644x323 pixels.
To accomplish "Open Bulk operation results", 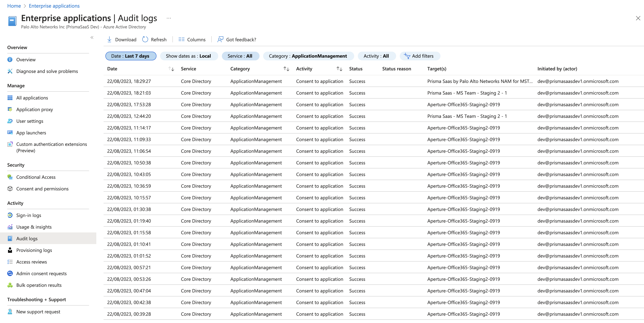I will coord(39,285).
